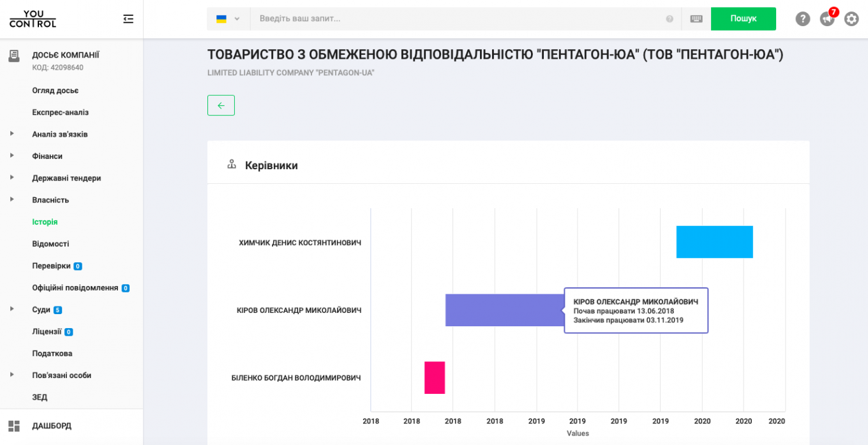Open the help question mark icon
This screenshot has height=445, width=868.
pyautogui.click(x=802, y=19)
